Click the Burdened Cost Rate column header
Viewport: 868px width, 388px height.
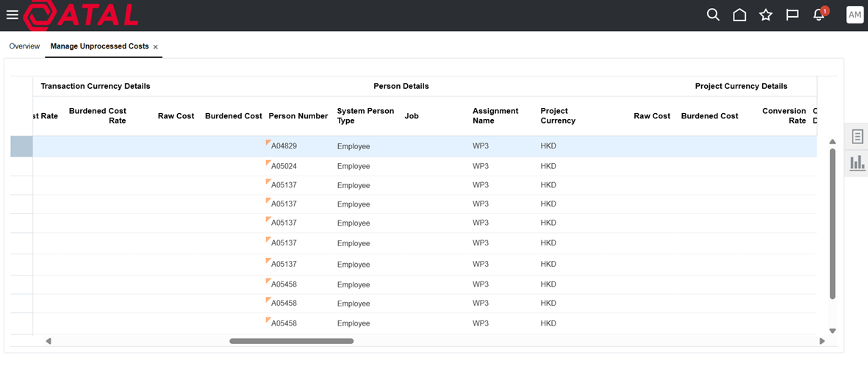[98, 115]
